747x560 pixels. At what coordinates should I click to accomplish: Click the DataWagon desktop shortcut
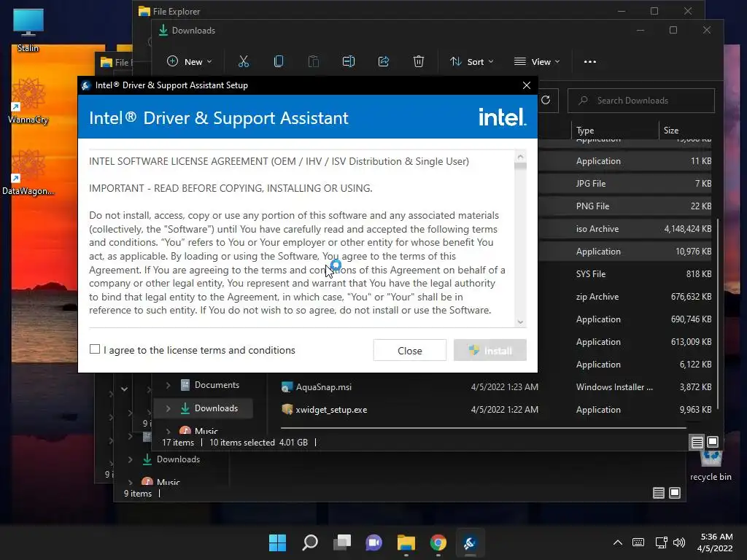point(28,172)
